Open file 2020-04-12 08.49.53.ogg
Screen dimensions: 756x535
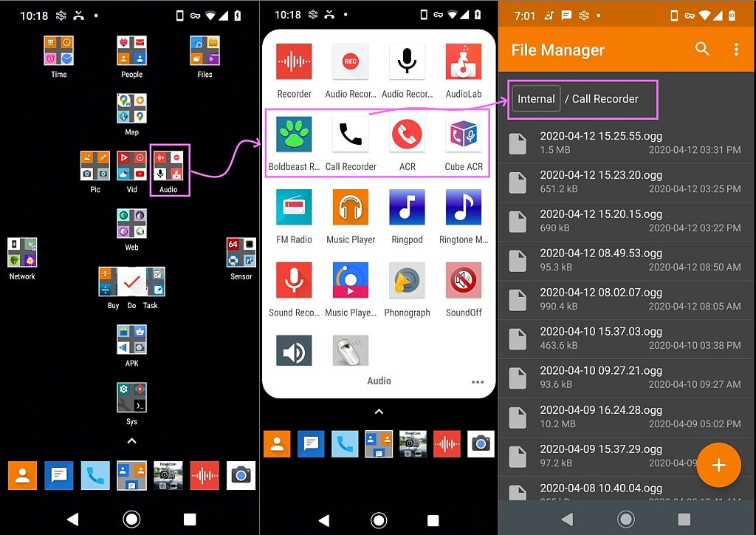(x=626, y=260)
